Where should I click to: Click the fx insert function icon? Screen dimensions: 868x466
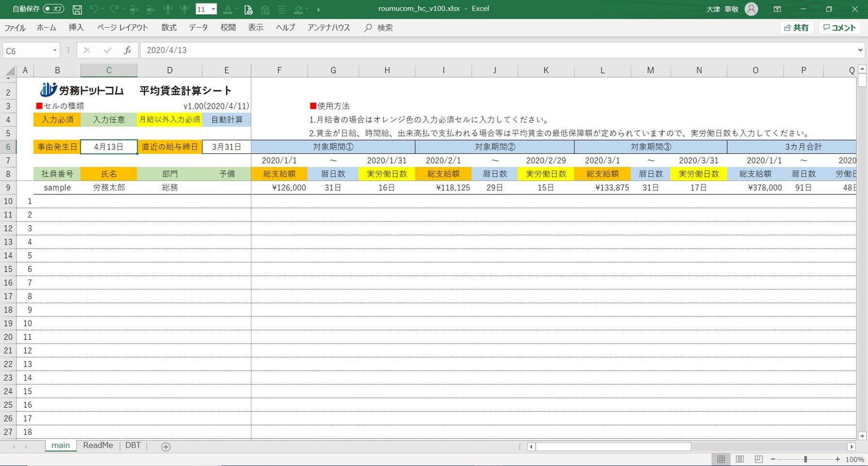tap(128, 50)
